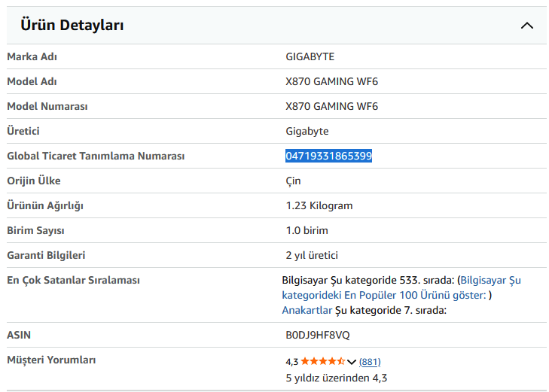Click the Üretici value Gigabyte
Screen dimensions: 549x392
(307, 132)
